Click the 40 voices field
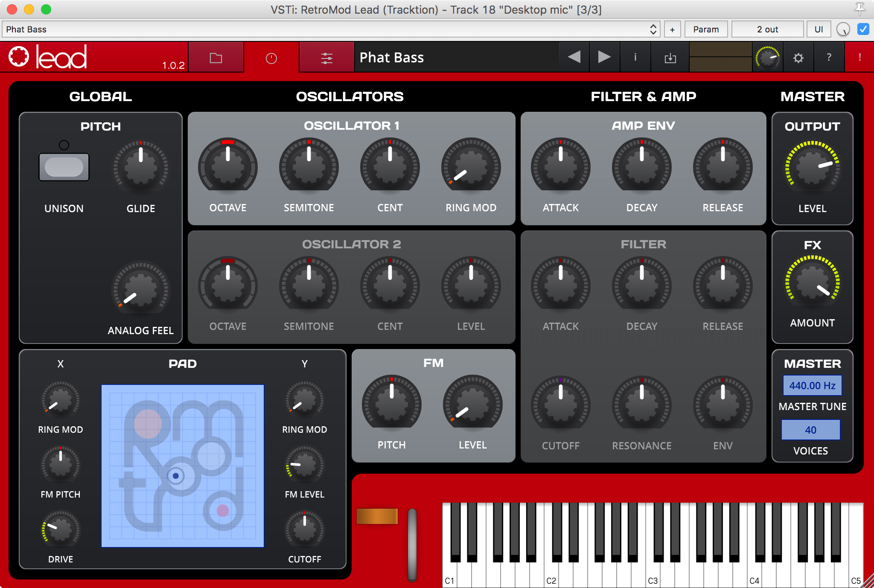Image resolution: width=874 pixels, height=588 pixels. (x=810, y=430)
